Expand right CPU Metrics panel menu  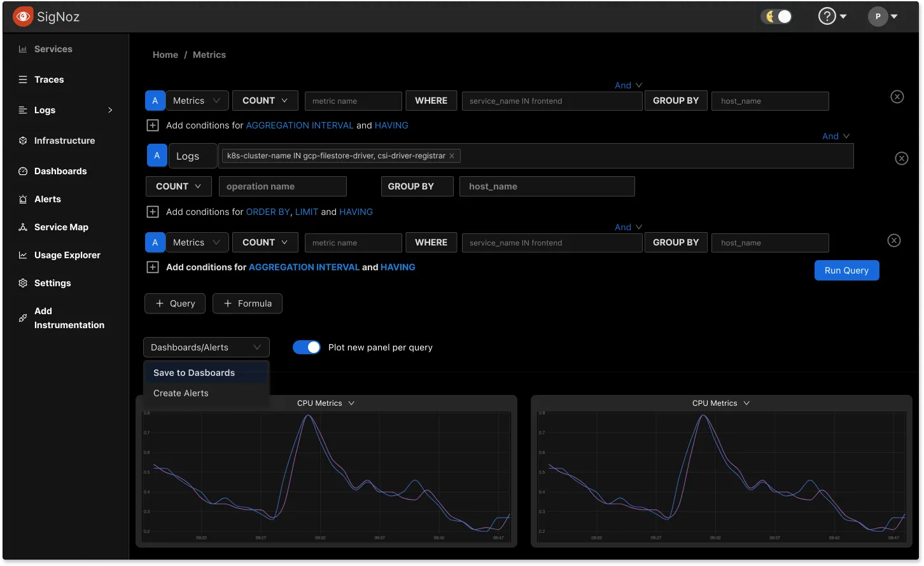(746, 403)
